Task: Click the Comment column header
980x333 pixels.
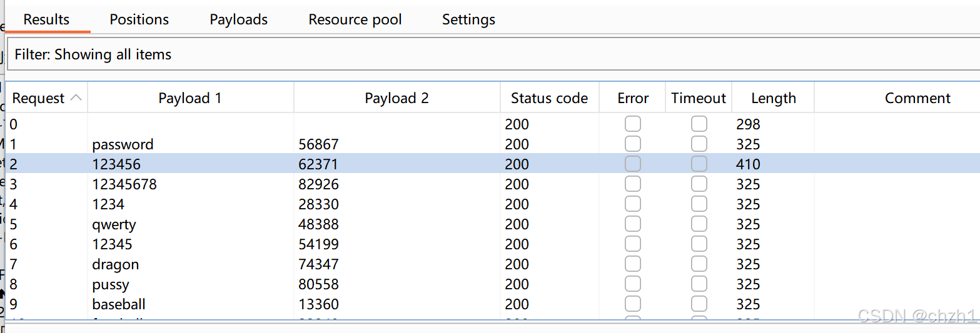Action: [x=917, y=98]
